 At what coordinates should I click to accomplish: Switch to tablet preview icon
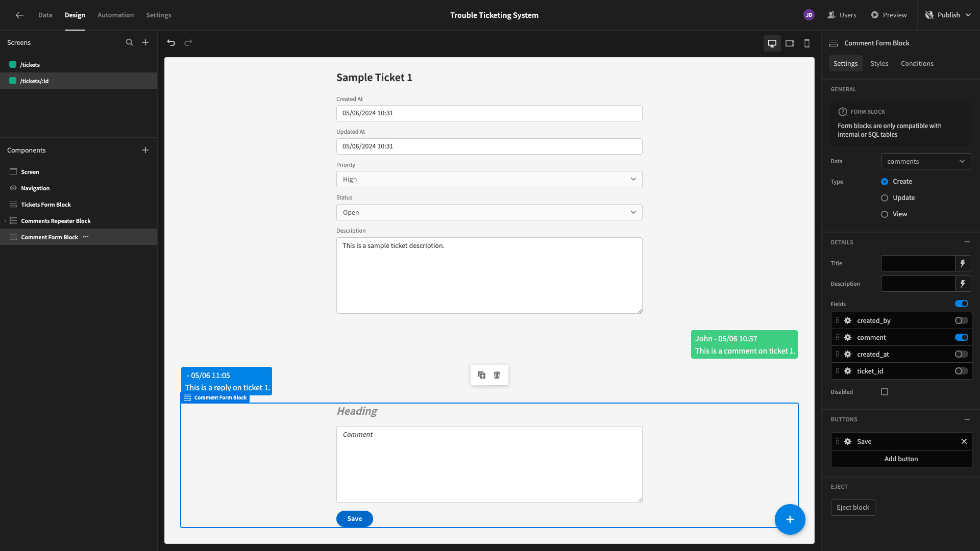(x=790, y=43)
